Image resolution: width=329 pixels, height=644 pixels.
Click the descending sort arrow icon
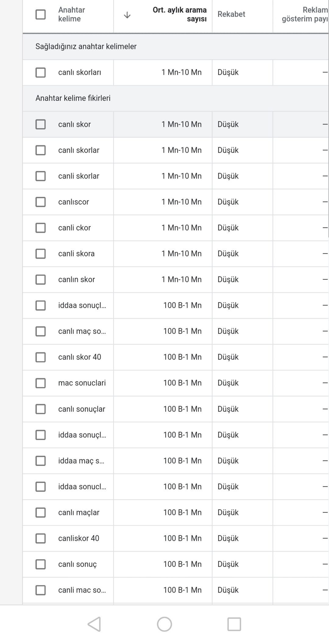127,15
